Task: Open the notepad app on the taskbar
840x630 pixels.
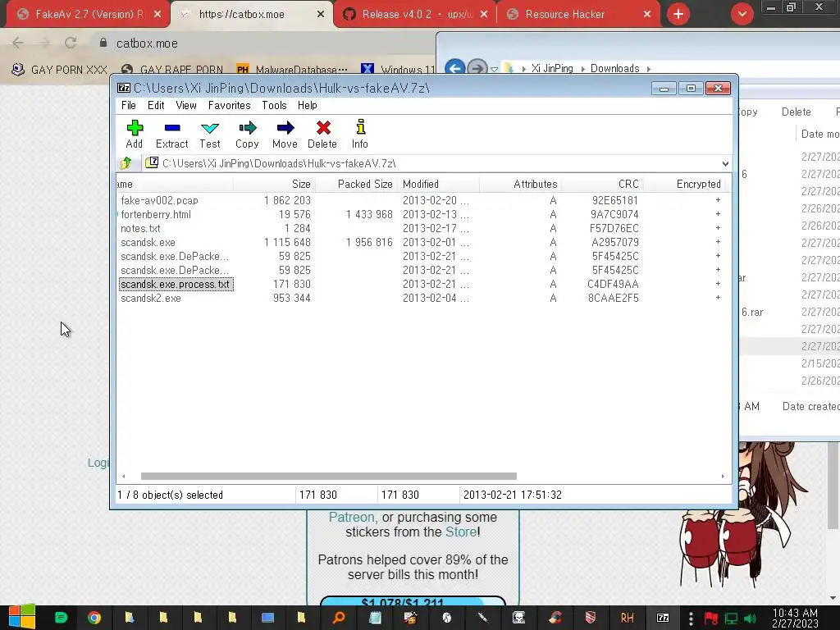Action: (x=375, y=618)
